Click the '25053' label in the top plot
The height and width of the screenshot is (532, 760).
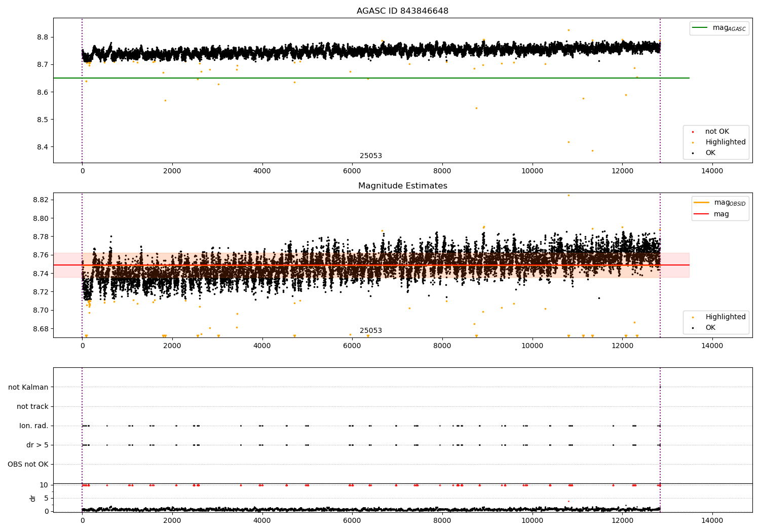[371, 156]
